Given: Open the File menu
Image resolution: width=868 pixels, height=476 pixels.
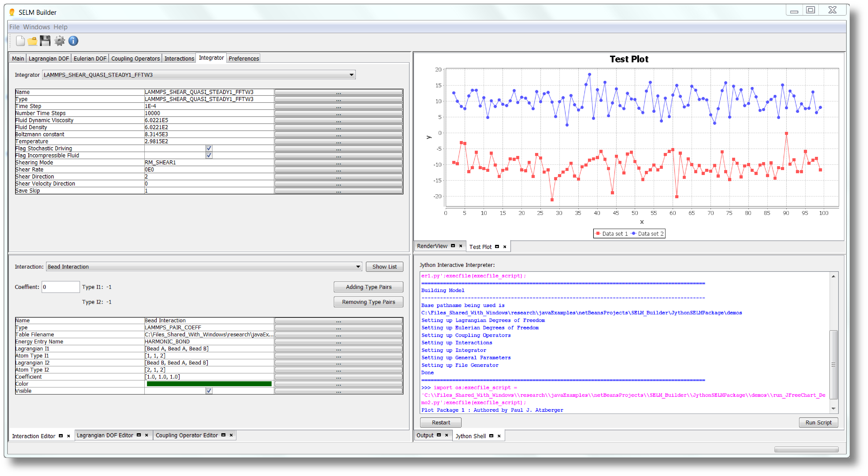Looking at the screenshot, I should 14,27.
